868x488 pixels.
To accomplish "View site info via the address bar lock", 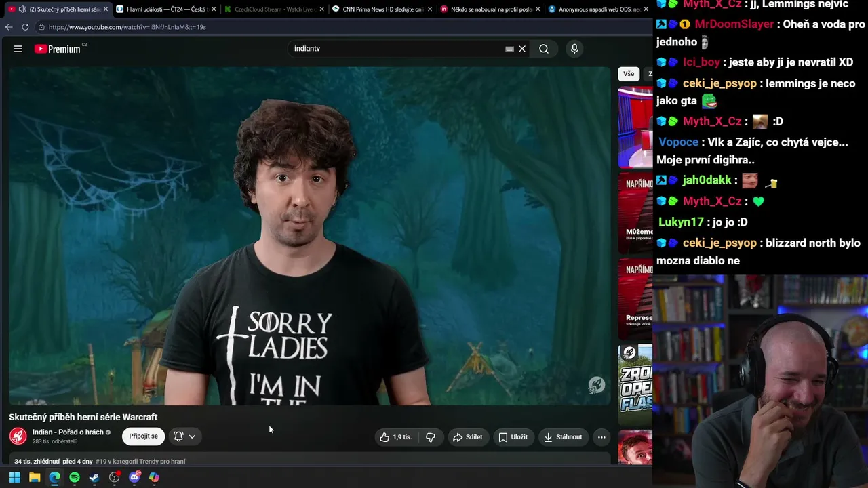I will pyautogui.click(x=41, y=27).
